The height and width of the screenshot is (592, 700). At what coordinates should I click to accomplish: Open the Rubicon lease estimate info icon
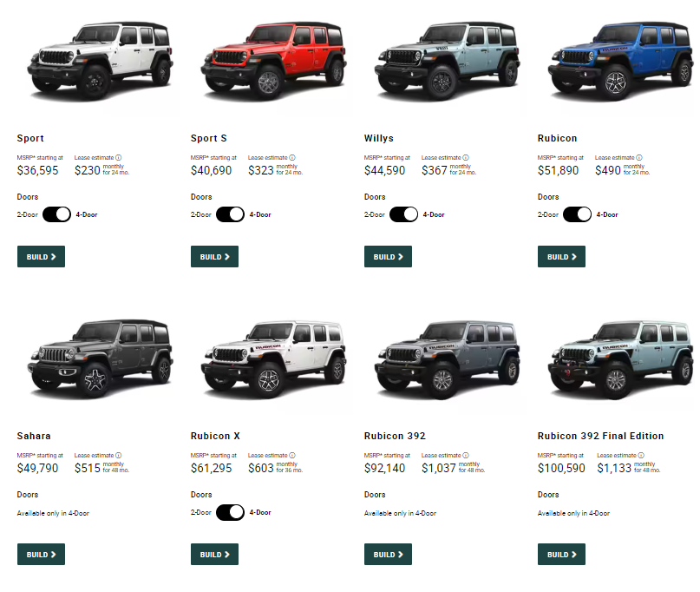[638, 158]
